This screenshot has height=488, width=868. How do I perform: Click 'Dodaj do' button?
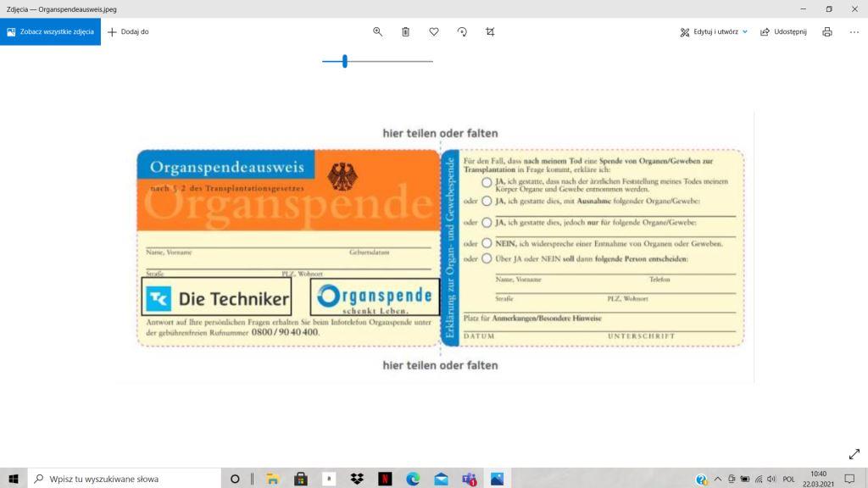(128, 31)
